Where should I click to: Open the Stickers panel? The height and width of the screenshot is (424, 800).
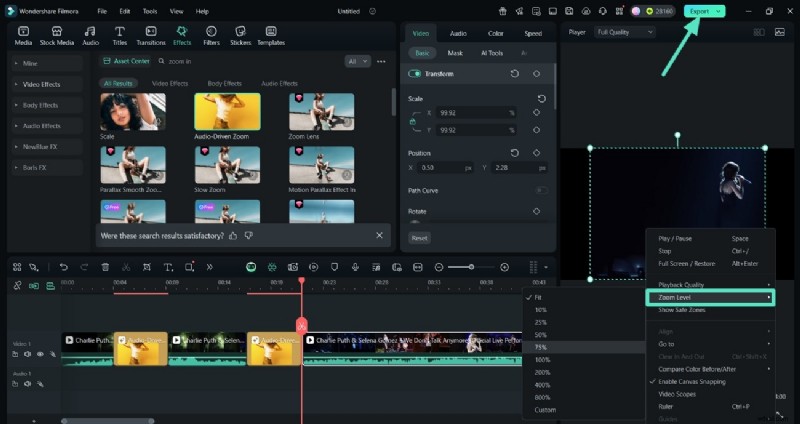click(x=240, y=36)
